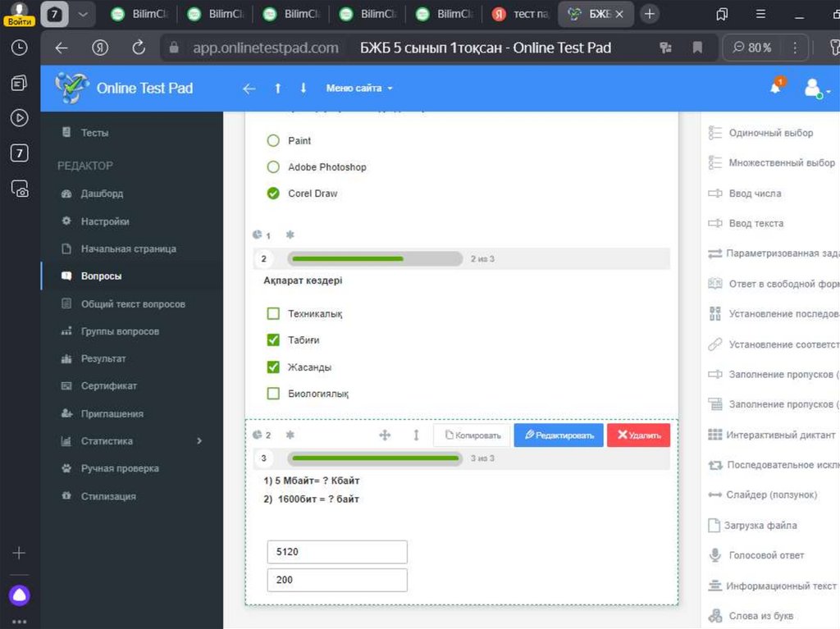
Task: Click the Online Test Pad logo icon
Action: pos(71,88)
